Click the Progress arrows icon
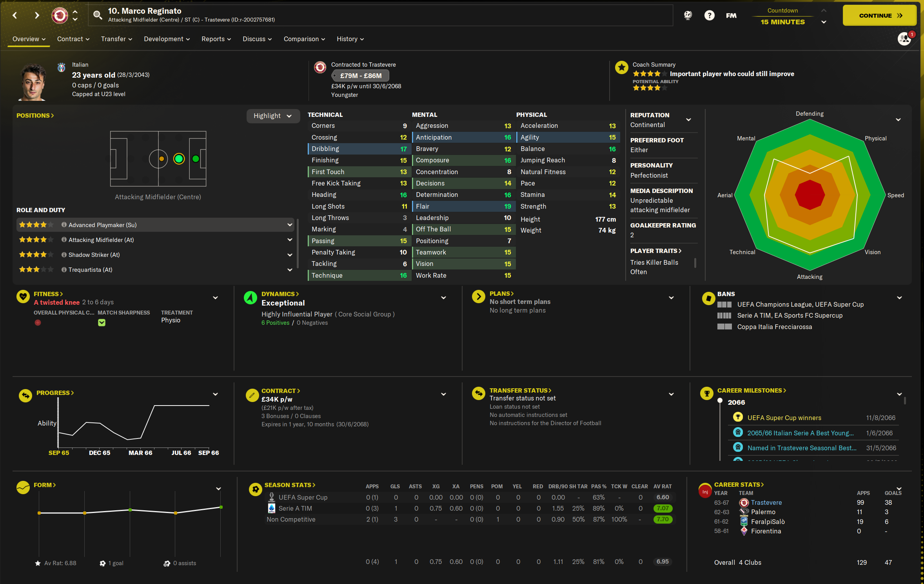The image size is (924, 584). tap(25, 395)
